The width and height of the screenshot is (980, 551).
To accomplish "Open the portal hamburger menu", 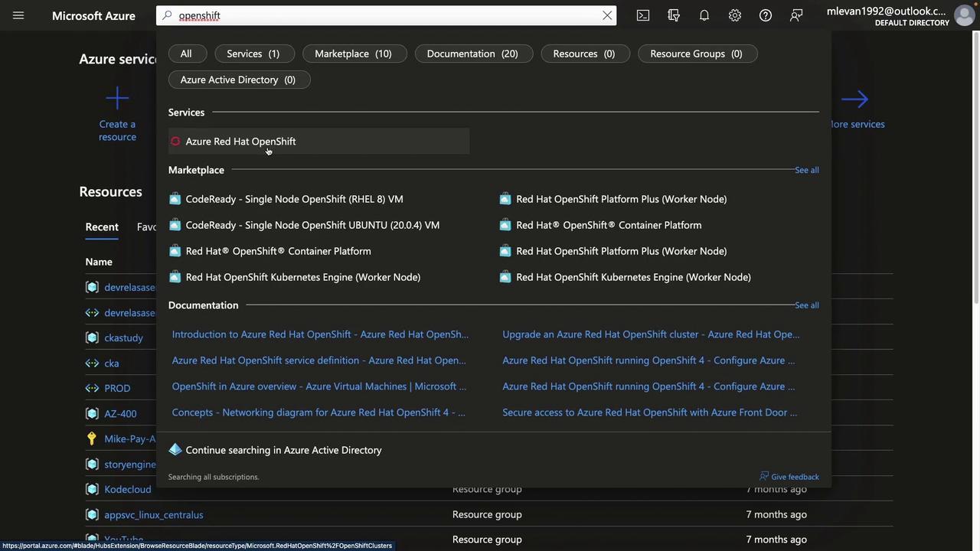I will click(x=18, y=15).
